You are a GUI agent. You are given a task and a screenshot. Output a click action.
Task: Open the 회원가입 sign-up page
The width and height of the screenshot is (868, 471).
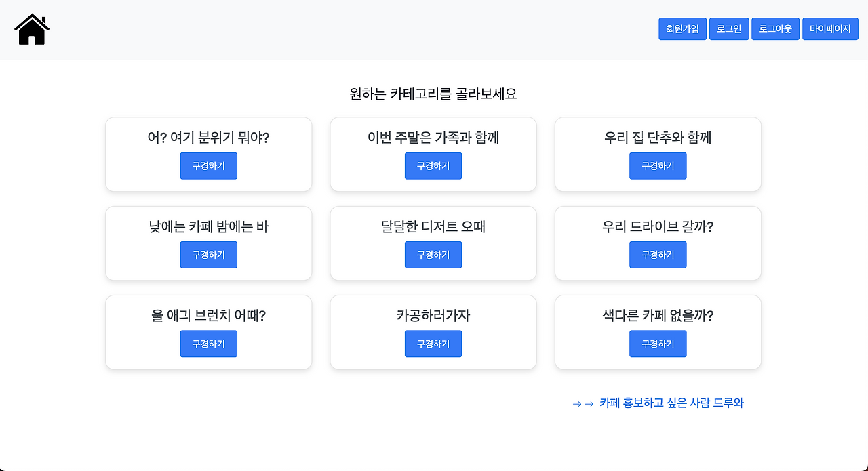click(682, 29)
